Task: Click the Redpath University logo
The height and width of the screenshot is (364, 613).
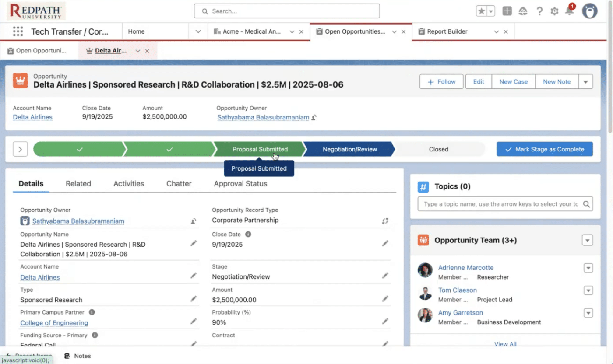Action: [36, 11]
